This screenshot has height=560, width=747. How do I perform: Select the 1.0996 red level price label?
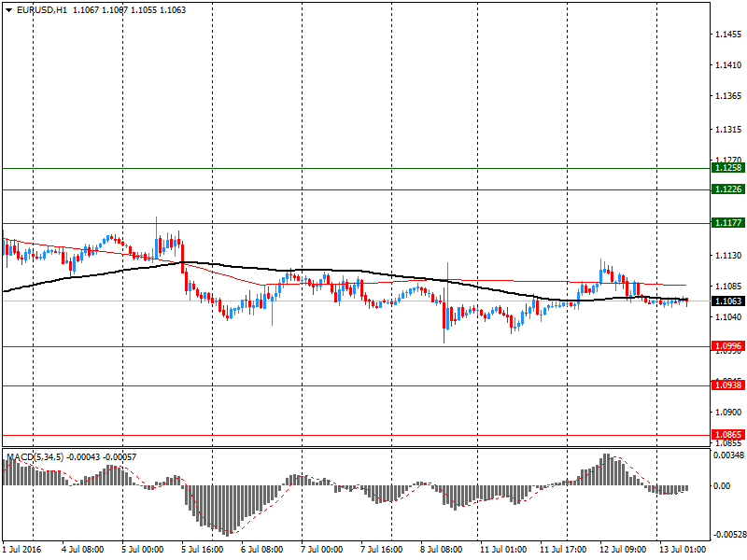coord(728,346)
